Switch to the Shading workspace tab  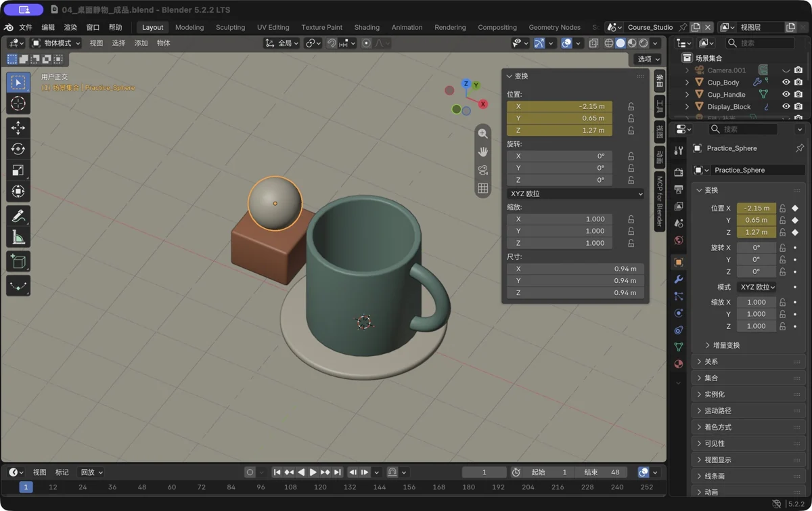(x=367, y=28)
